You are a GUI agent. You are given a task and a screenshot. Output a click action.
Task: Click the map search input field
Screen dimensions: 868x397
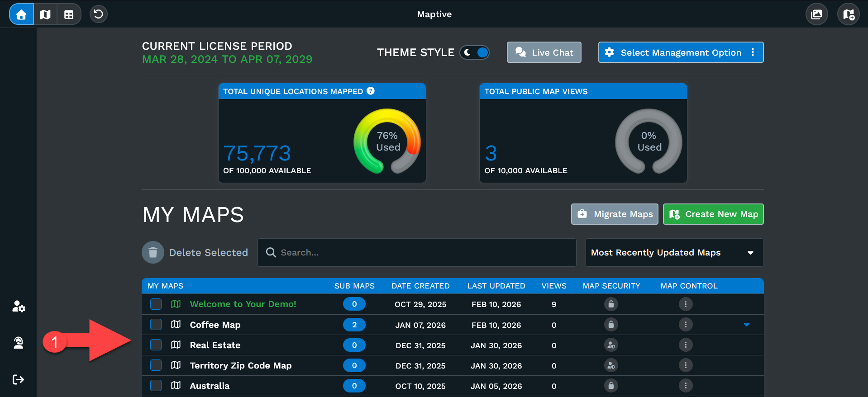click(x=417, y=252)
